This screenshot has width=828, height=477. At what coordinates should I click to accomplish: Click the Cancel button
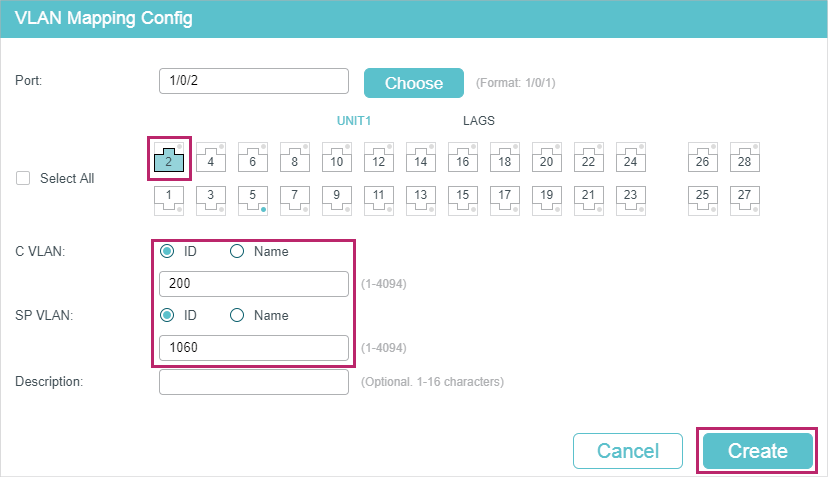click(628, 451)
